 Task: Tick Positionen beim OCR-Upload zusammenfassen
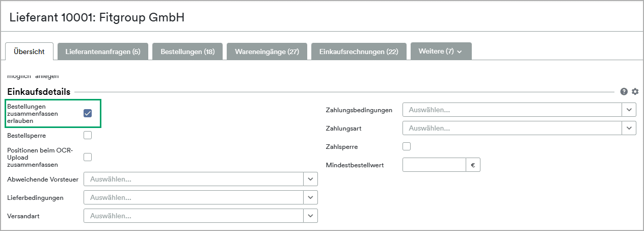point(88,157)
